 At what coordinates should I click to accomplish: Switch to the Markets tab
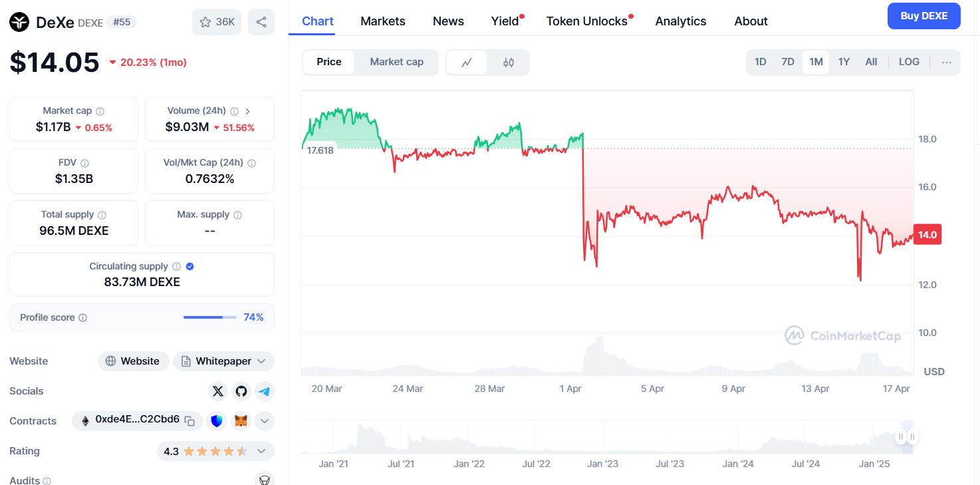click(383, 21)
